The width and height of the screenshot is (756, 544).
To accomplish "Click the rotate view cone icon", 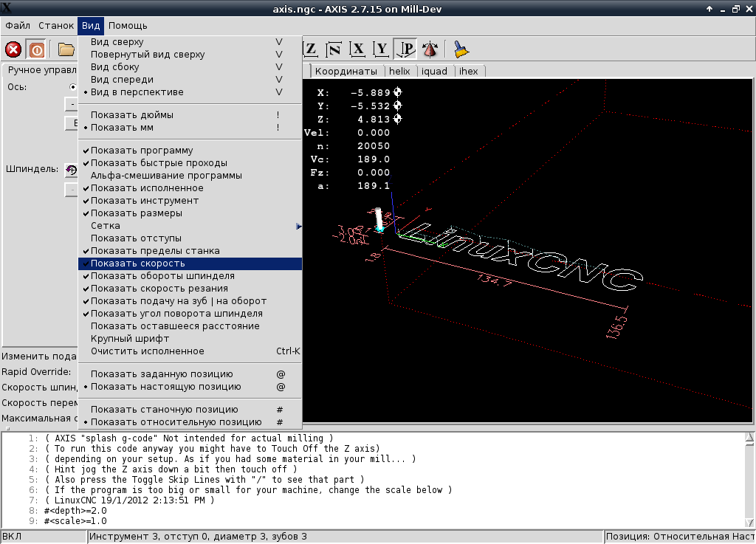I will point(430,49).
